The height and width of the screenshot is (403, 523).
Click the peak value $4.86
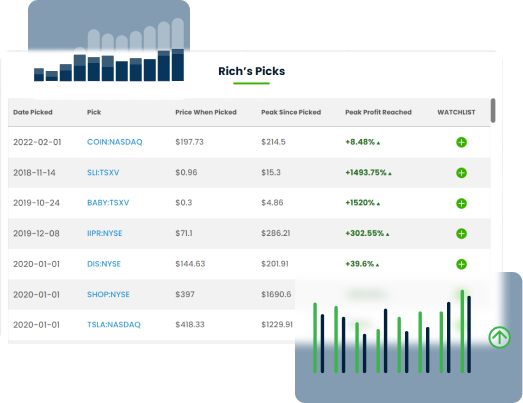click(x=272, y=203)
